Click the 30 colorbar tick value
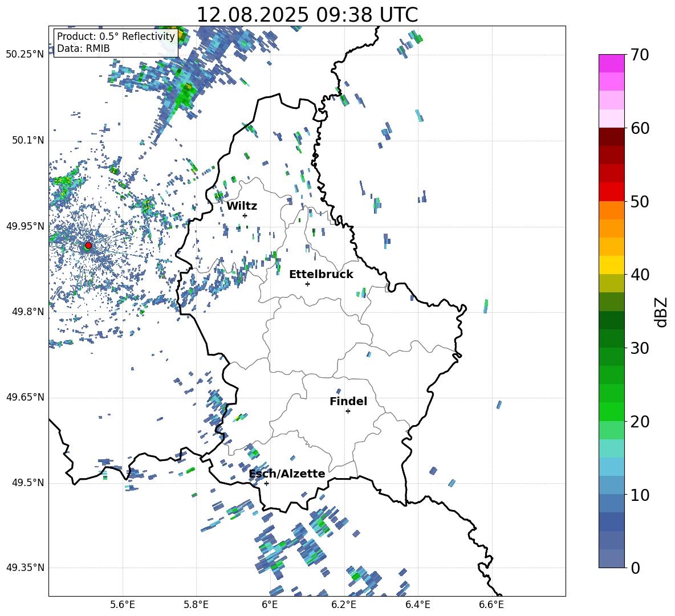 pyautogui.click(x=640, y=348)
